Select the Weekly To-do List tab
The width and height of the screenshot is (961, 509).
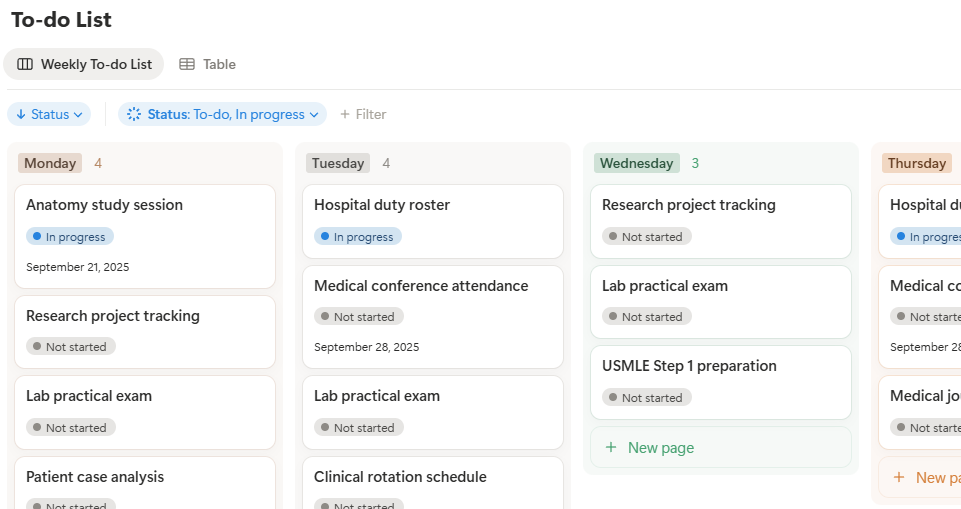coord(84,64)
